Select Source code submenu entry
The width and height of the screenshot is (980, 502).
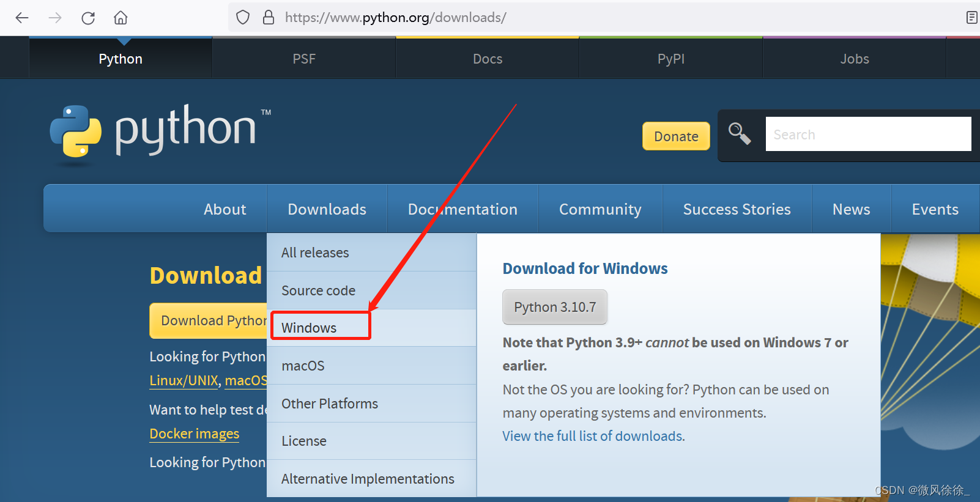point(372,290)
